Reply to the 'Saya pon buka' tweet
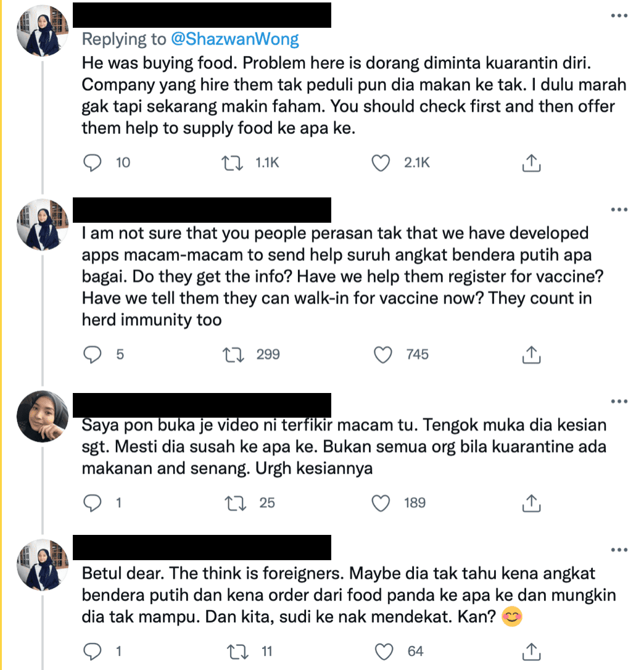This screenshot has height=670, width=644. (92, 503)
